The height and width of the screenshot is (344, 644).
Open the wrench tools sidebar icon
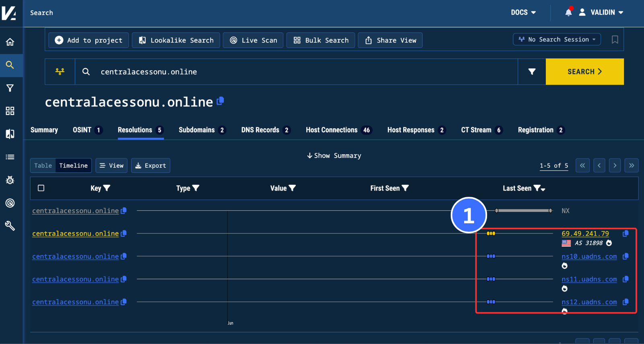point(10,226)
